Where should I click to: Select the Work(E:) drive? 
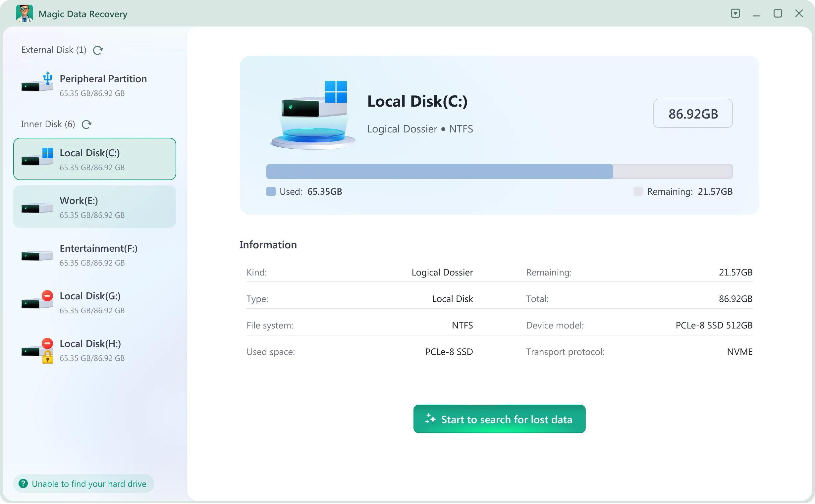click(x=95, y=207)
